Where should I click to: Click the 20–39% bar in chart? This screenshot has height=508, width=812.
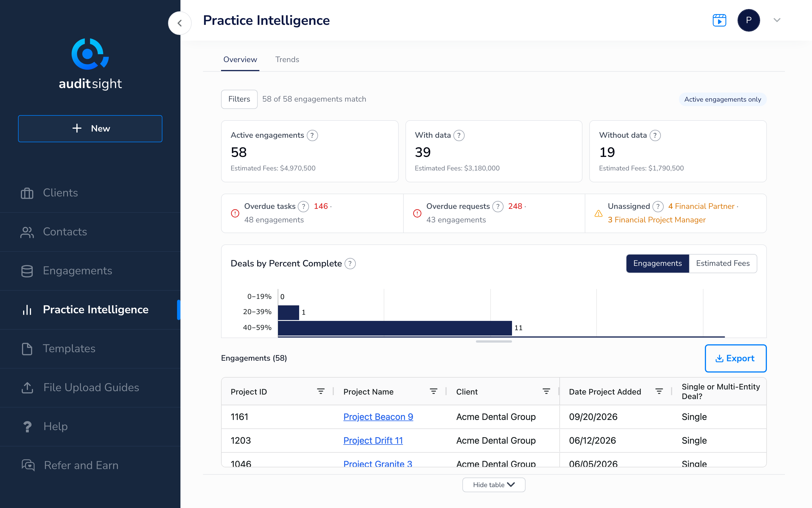point(288,312)
